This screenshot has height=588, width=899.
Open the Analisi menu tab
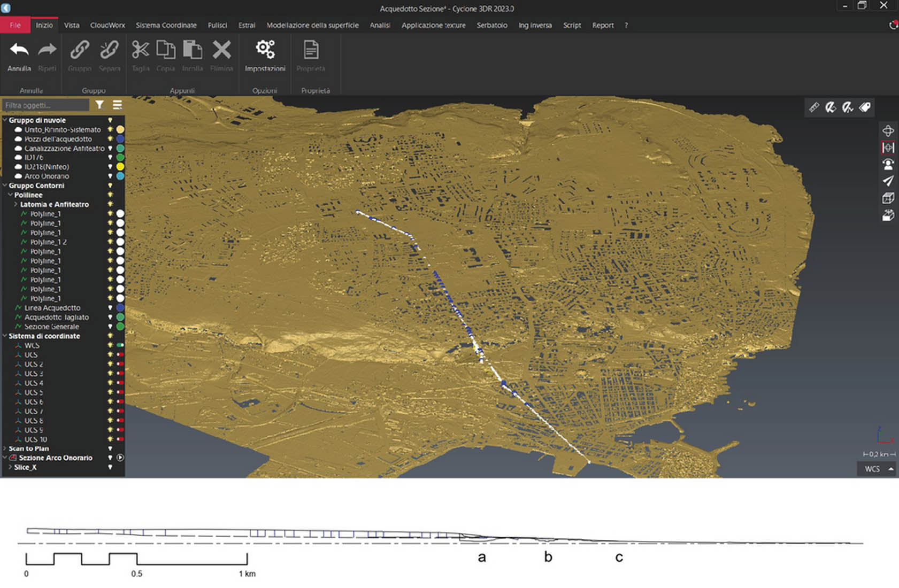click(380, 25)
